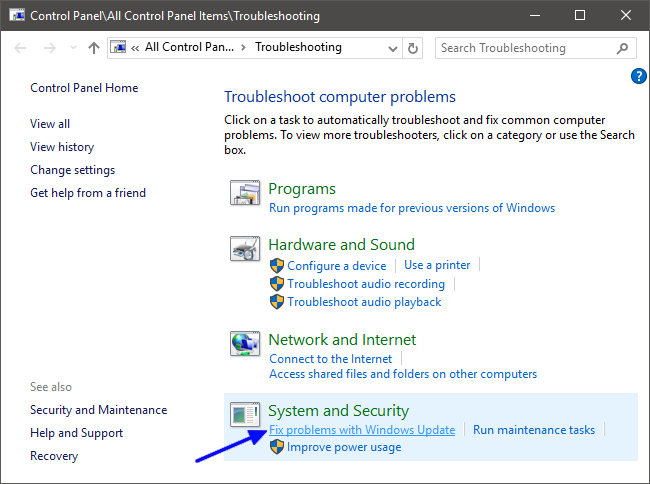Close the Troubleshooting window

coord(626,15)
